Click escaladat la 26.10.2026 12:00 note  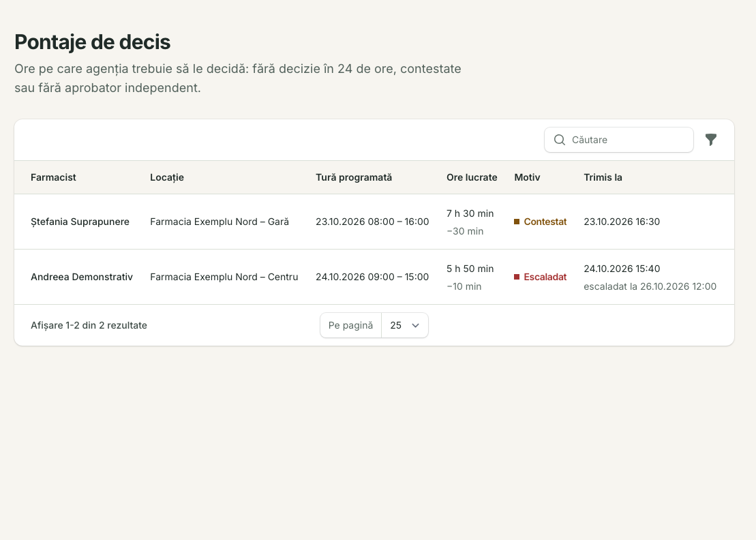(x=650, y=286)
